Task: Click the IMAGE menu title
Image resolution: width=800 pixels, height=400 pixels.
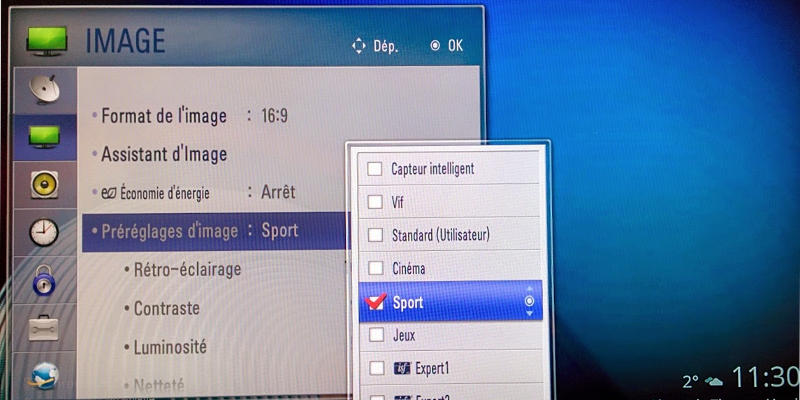Action: click(x=126, y=41)
